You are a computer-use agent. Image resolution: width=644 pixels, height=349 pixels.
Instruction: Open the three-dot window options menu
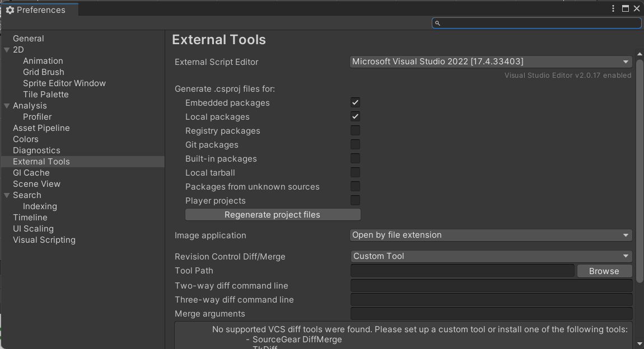point(614,8)
